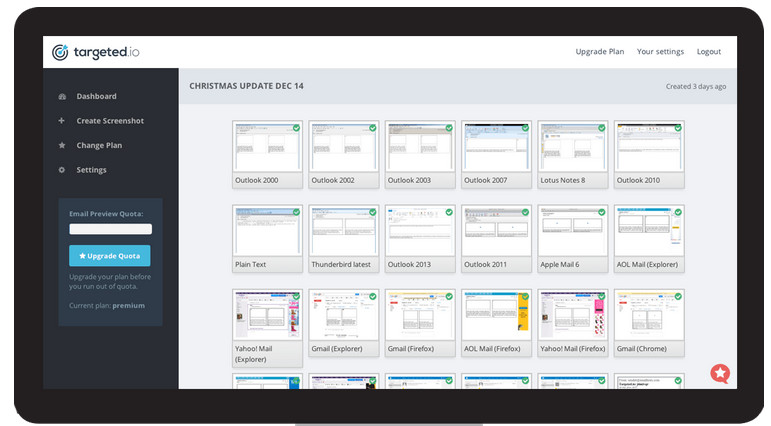Click green checkmark on Gmail (Firefox) card
The width and height of the screenshot is (771, 426).
point(449,297)
